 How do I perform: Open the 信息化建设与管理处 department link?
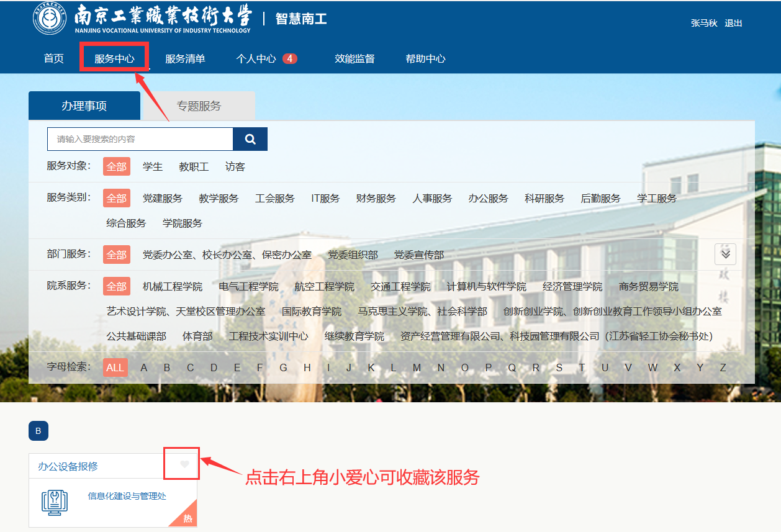click(x=127, y=496)
